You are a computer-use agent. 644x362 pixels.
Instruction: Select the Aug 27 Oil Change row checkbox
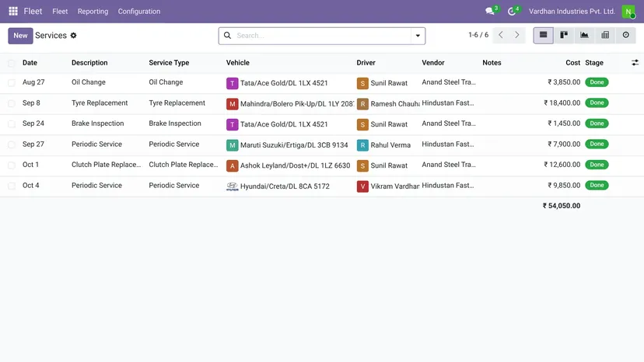point(12,83)
